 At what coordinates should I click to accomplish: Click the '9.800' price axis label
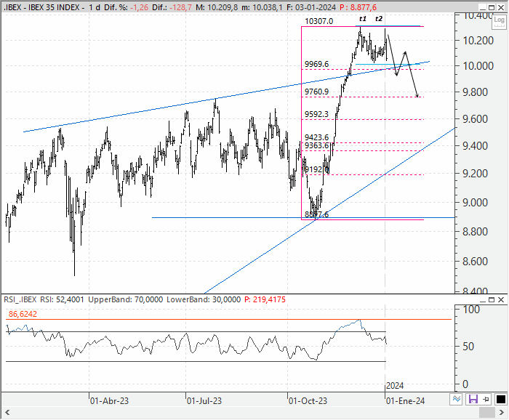(x=476, y=92)
